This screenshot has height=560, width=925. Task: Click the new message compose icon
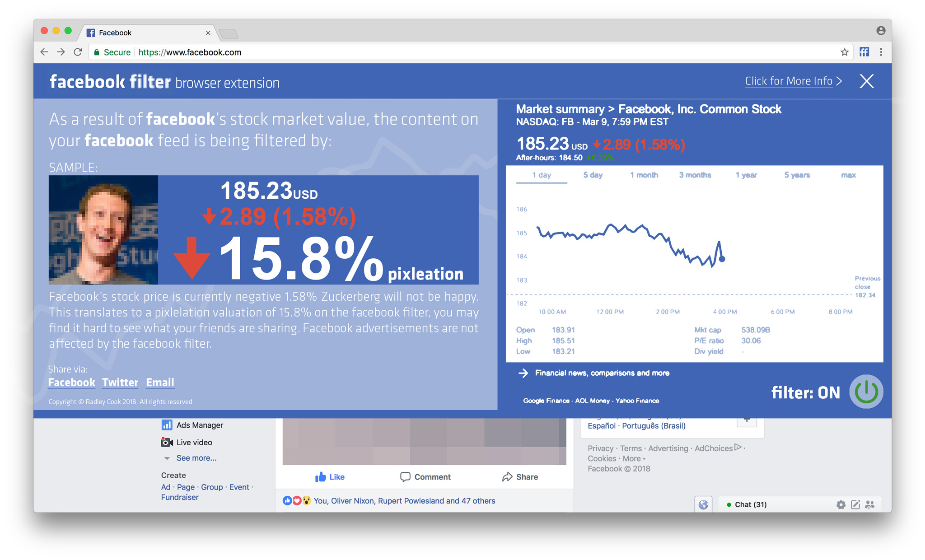pos(855,504)
